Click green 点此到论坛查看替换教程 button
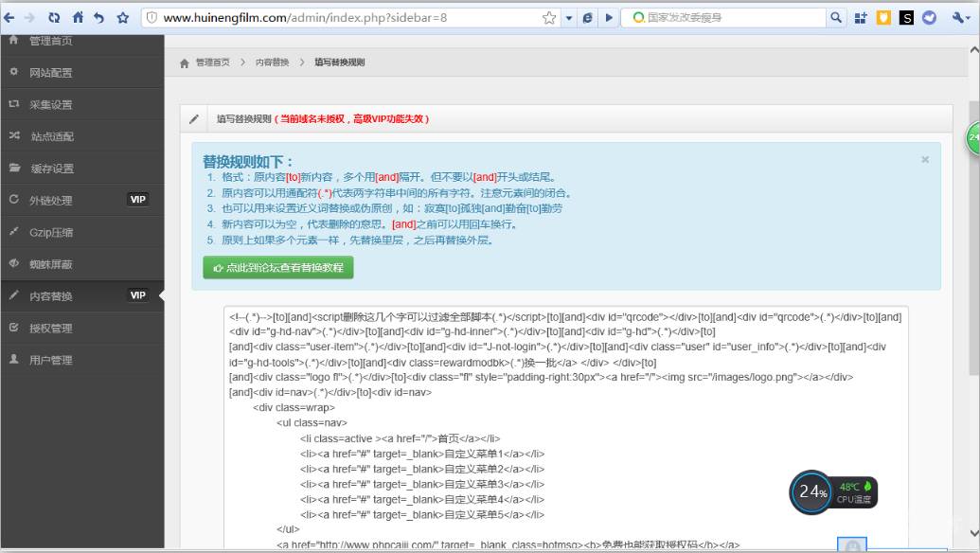 (278, 267)
